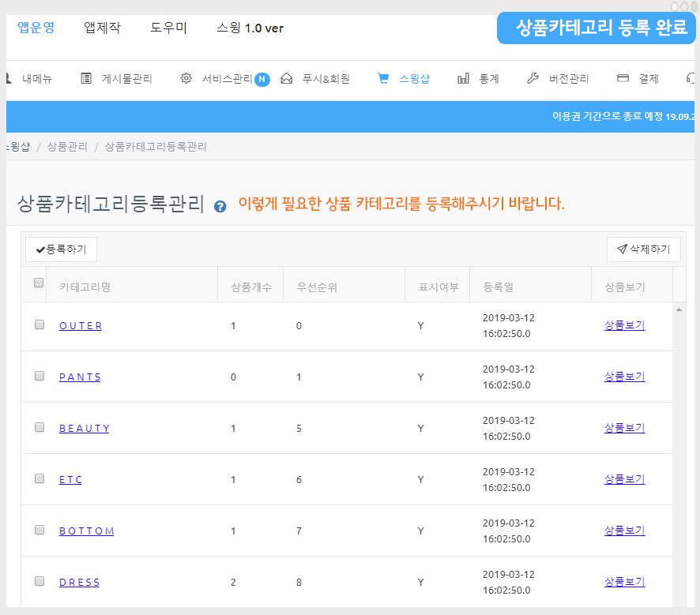Click the 삭제하기 delete button
The height and width of the screenshot is (615, 700).
[x=643, y=249]
